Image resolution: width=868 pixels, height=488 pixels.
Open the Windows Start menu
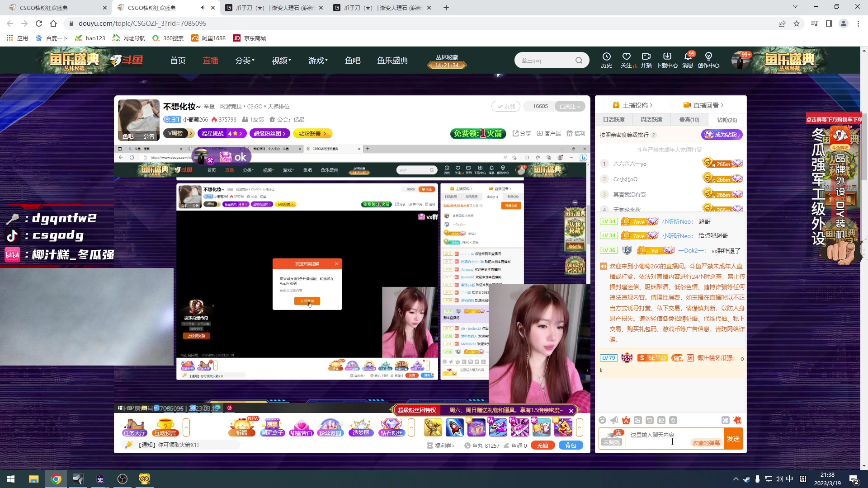(11, 479)
